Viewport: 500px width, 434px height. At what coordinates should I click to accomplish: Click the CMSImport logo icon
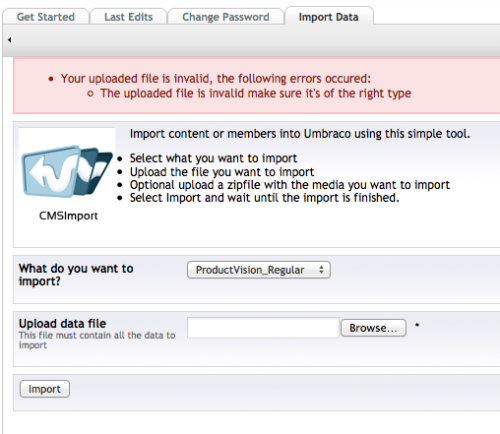click(x=67, y=171)
